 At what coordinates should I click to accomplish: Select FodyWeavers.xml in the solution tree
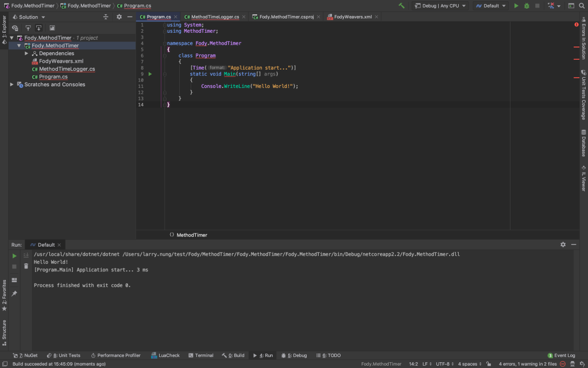click(x=61, y=61)
